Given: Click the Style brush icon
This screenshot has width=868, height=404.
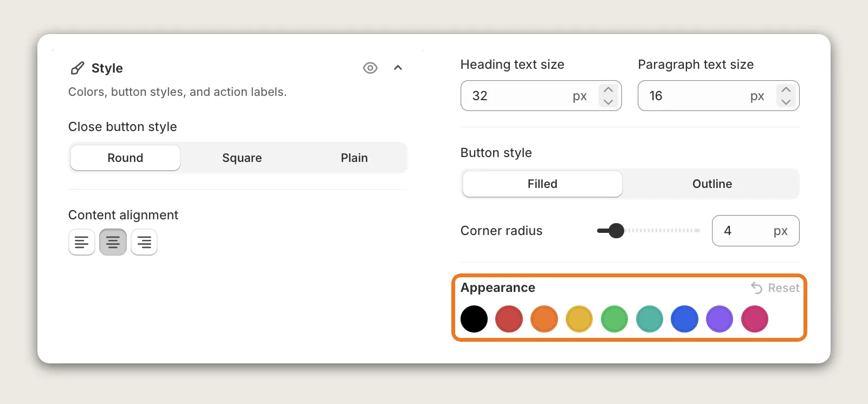Looking at the screenshot, I should pyautogui.click(x=77, y=68).
